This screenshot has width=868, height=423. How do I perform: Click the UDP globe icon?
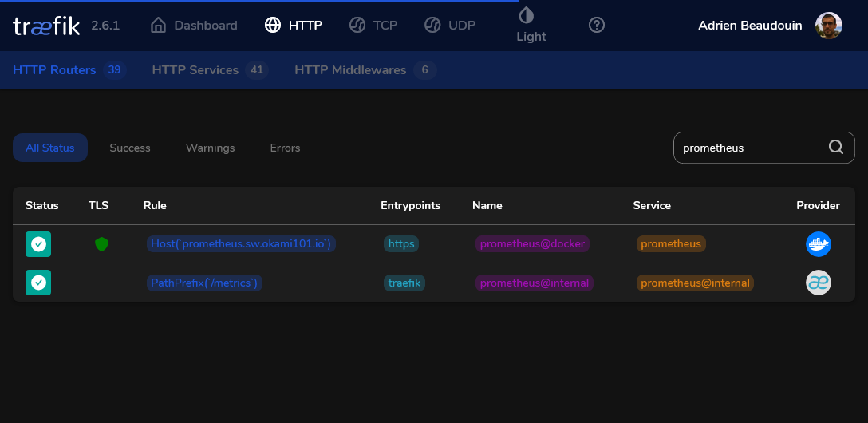click(x=432, y=25)
